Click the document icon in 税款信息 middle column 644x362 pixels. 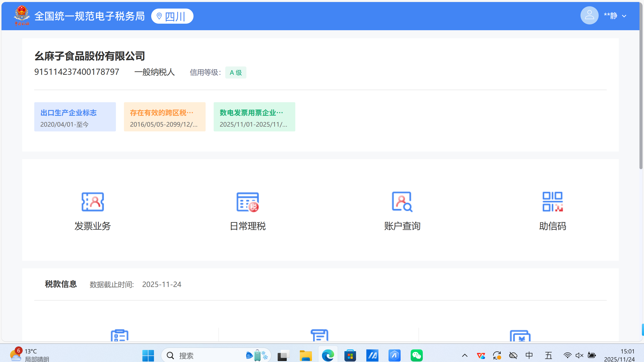coord(319,335)
